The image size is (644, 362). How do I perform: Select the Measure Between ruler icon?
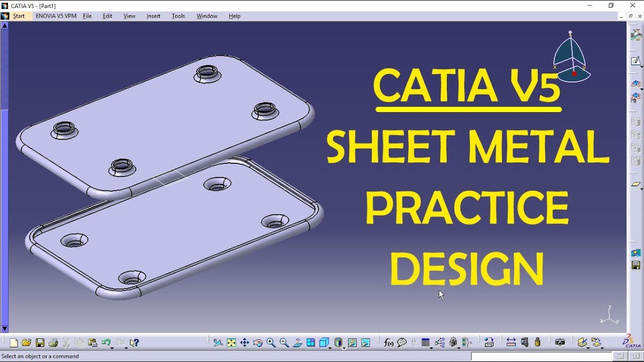[x=511, y=343]
